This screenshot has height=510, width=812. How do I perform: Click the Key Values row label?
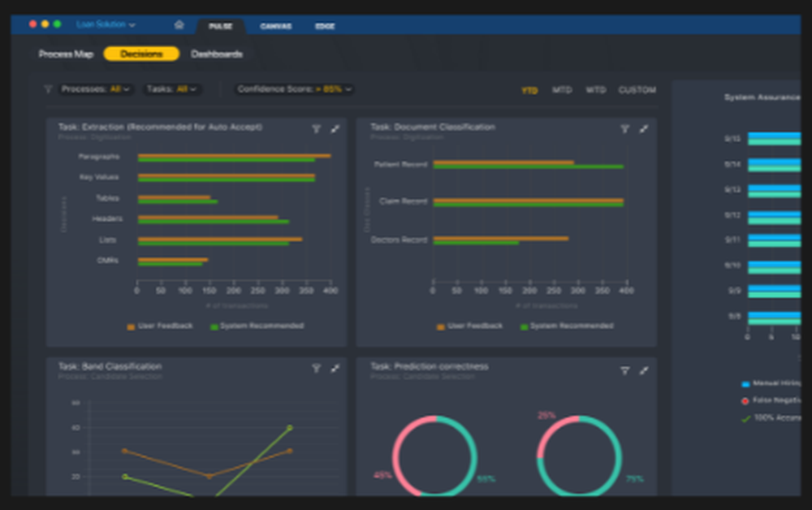coord(98,177)
